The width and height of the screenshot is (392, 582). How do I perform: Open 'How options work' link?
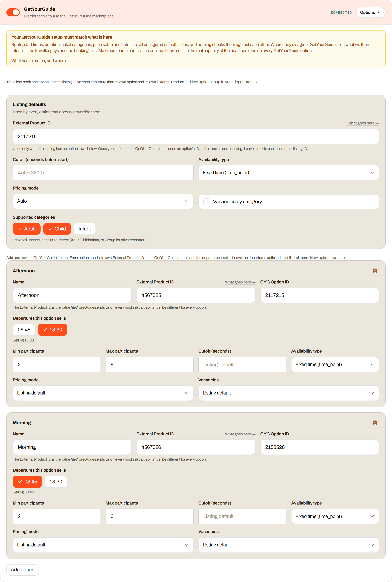click(327, 258)
